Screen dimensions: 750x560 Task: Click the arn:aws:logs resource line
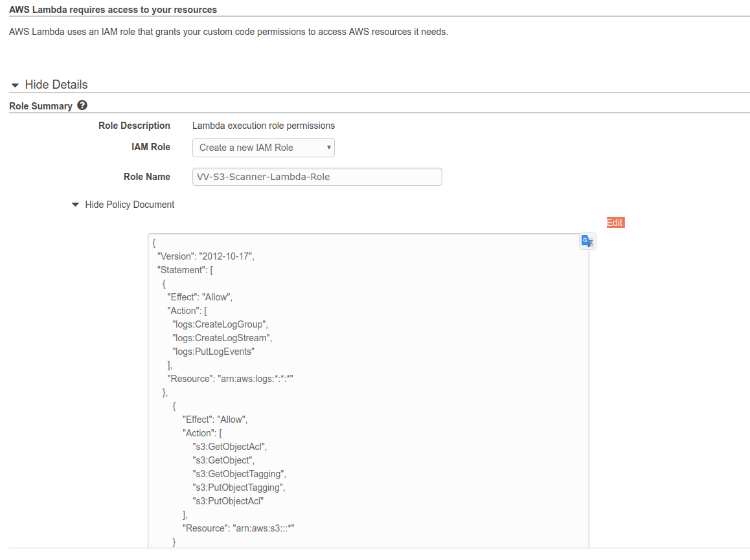(x=231, y=379)
